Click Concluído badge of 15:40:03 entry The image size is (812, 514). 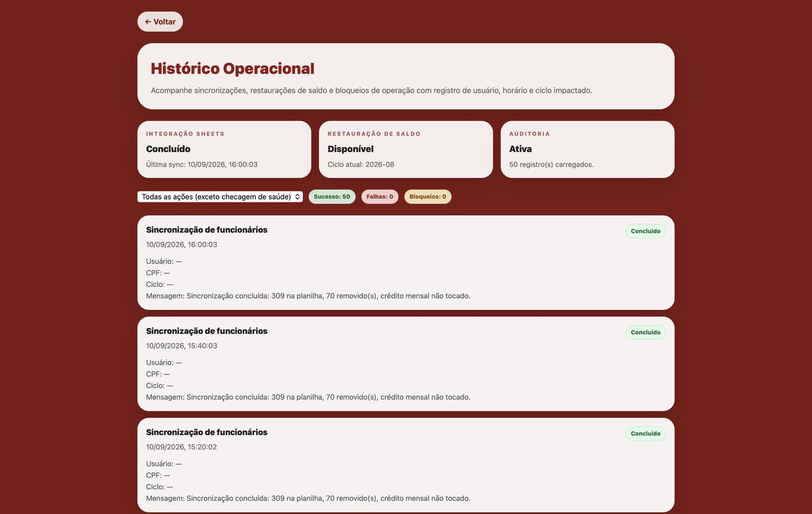pyautogui.click(x=646, y=332)
